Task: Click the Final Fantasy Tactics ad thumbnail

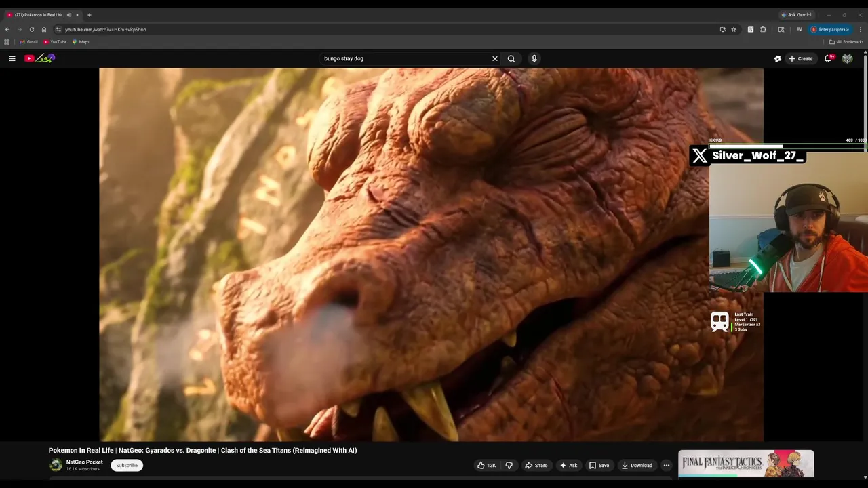Action: pos(746,464)
